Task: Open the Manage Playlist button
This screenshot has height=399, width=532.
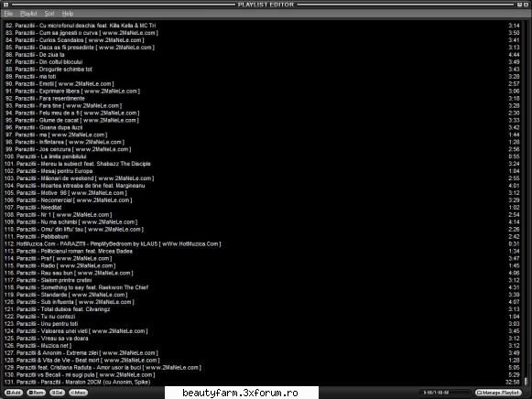Action: click(498, 393)
